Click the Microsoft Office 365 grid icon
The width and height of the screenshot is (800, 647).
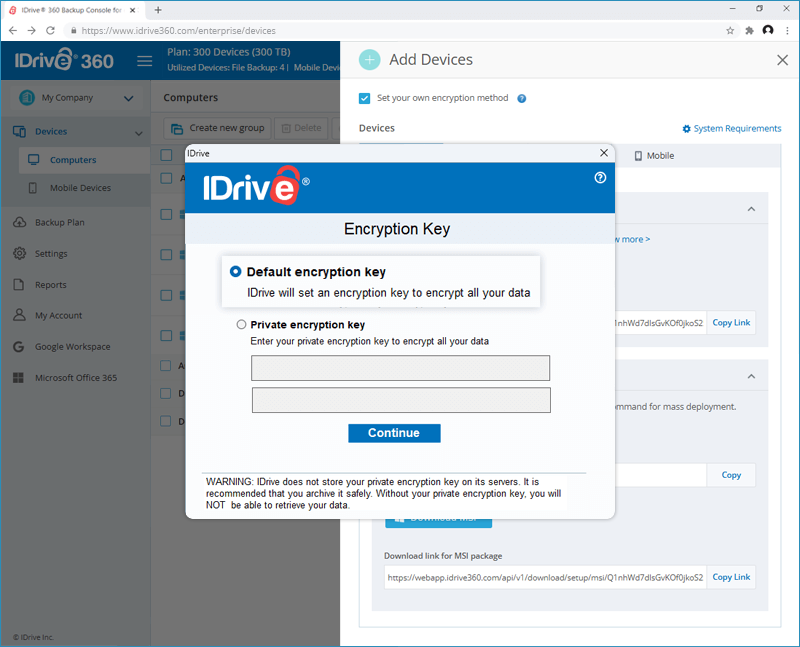point(18,378)
